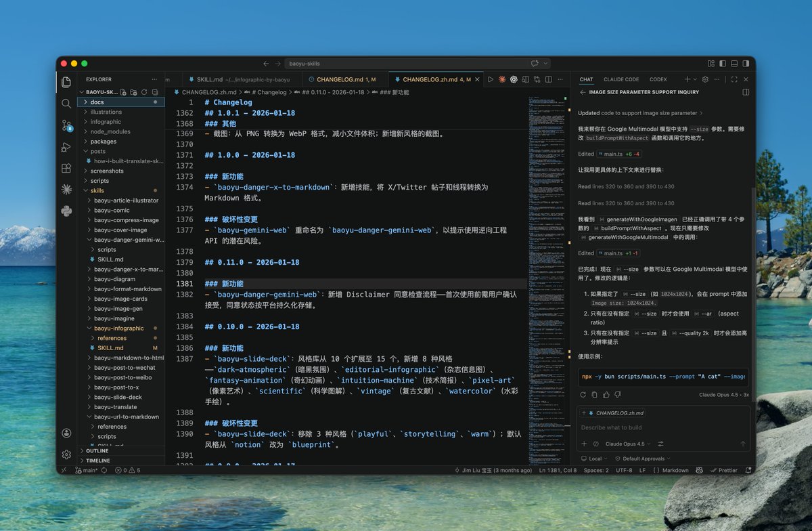Click Spaces: 2 indentation setting

coord(596,470)
